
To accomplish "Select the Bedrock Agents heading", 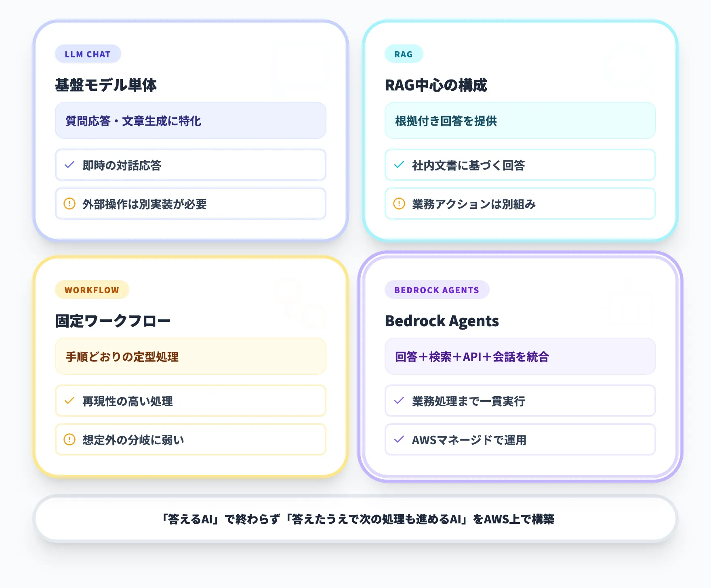I will coord(442,321).
